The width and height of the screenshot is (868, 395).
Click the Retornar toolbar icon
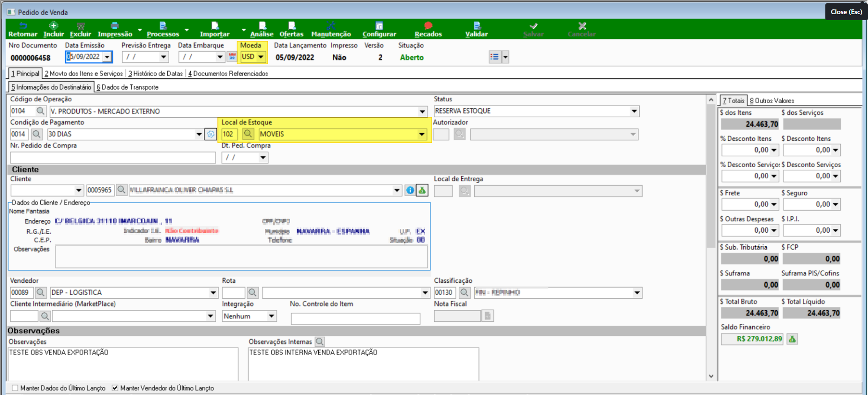click(22, 29)
